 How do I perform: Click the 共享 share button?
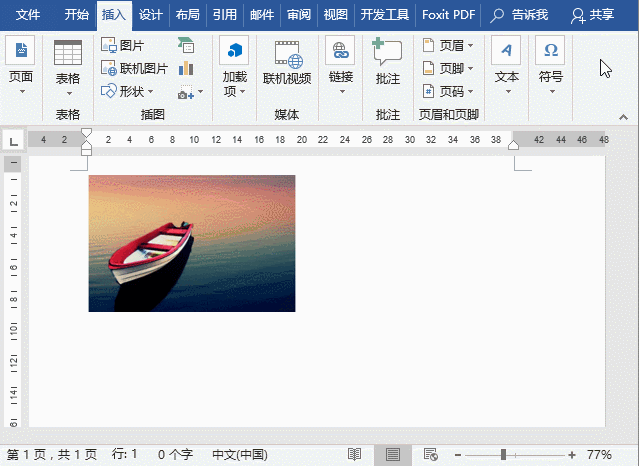coord(593,15)
